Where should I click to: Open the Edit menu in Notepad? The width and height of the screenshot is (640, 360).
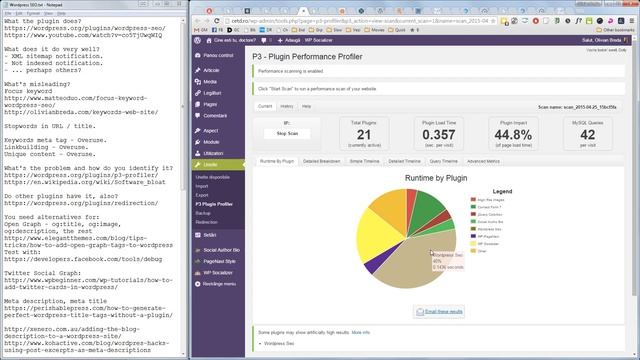pyautogui.click(x=19, y=13)
